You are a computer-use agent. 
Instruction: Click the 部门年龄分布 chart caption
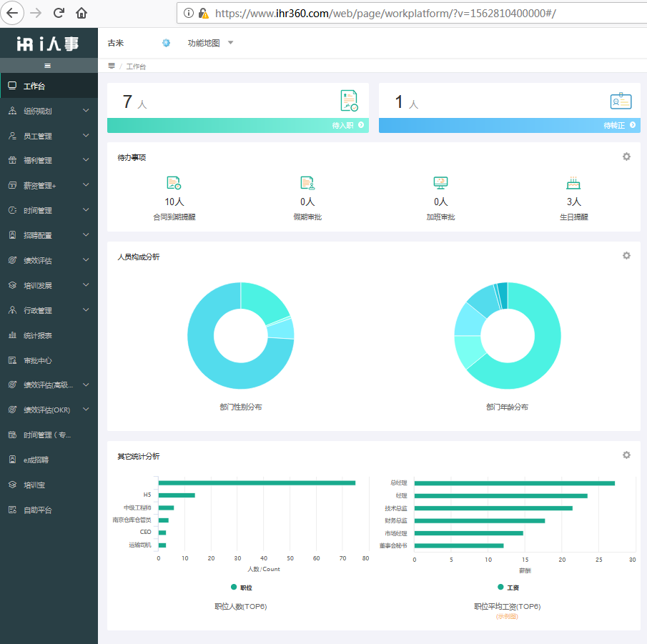point(507,407)
